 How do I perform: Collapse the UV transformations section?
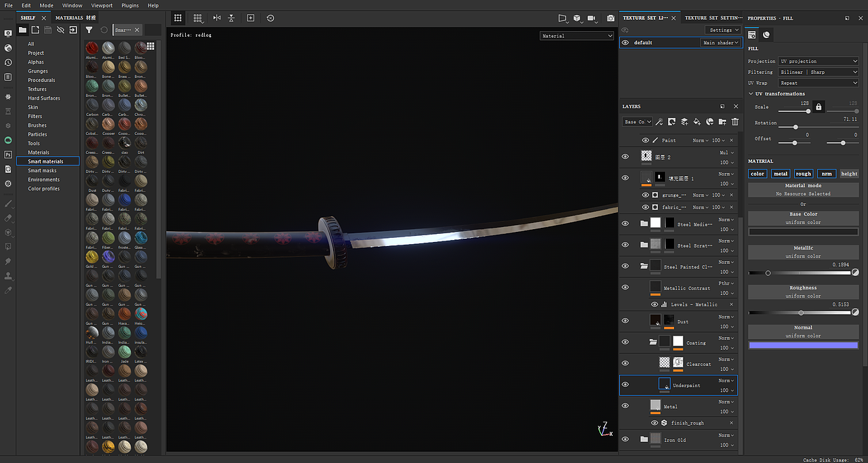pos(751,93)
